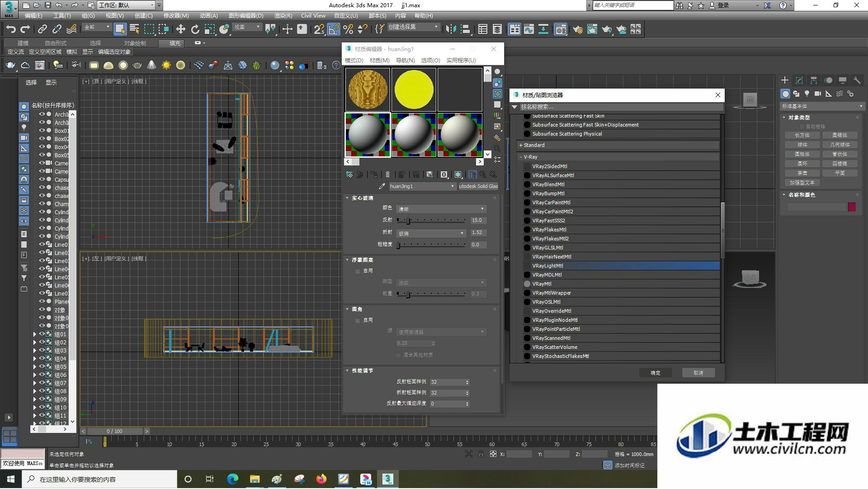Open the Mirror tool
868x489 pixels.
coord(451,29)
